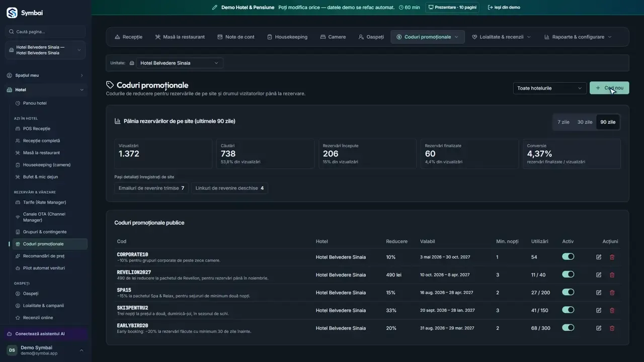Click Conectează asistentul AI
644x362 pixels.
click(x=46, y=334)
